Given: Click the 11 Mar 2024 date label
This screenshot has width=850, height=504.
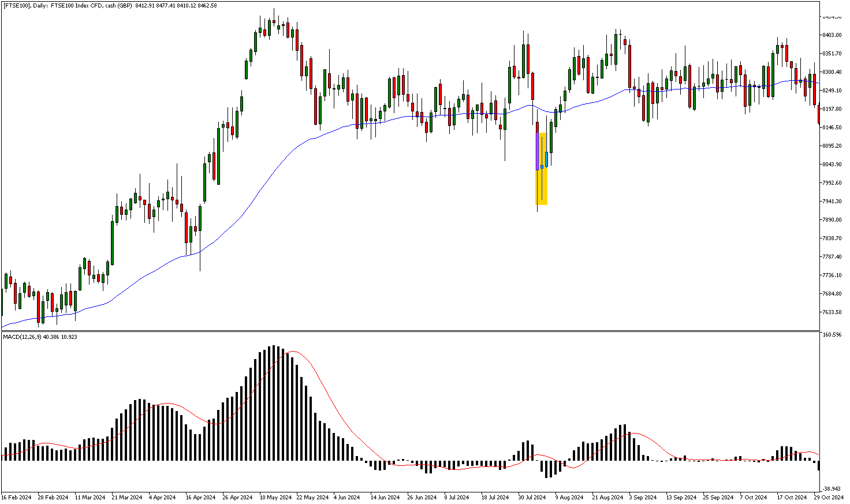Looking at the screenshot, I should (x=90, y=497).
